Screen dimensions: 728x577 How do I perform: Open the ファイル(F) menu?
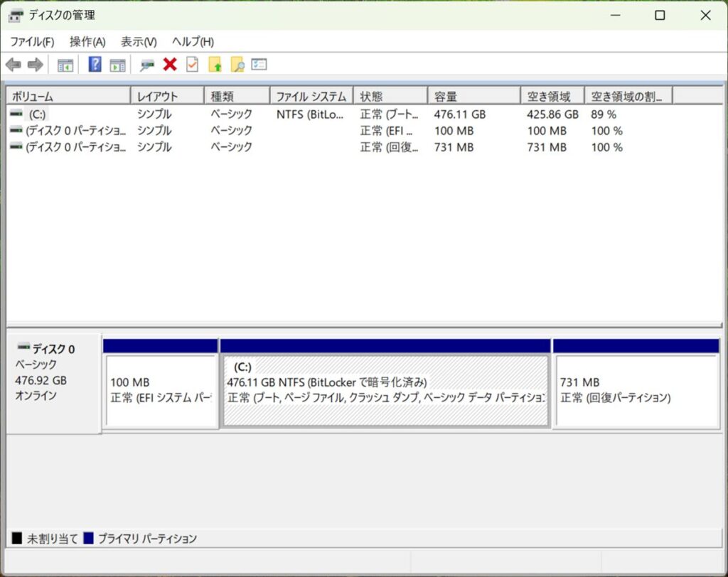pos(32,42)
